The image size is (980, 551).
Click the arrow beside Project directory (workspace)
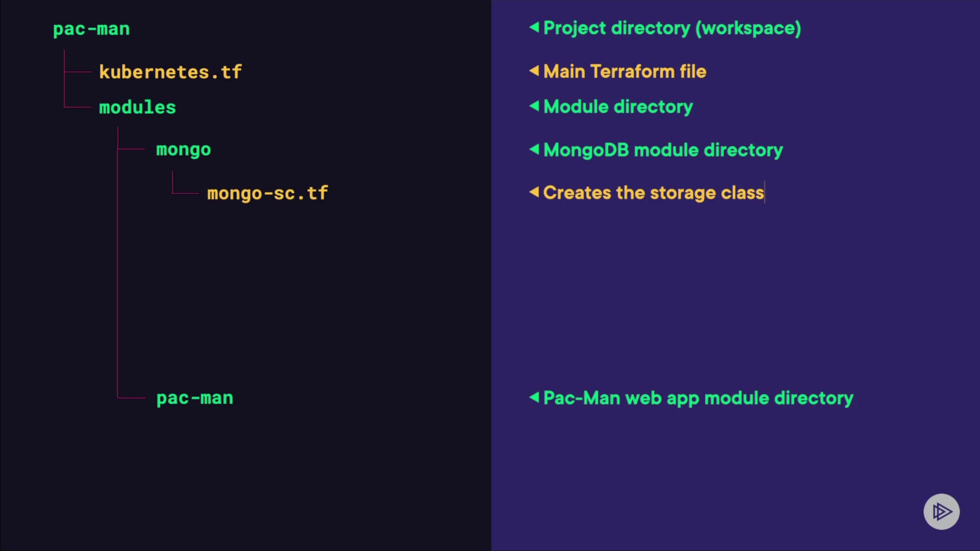point(534,27)
